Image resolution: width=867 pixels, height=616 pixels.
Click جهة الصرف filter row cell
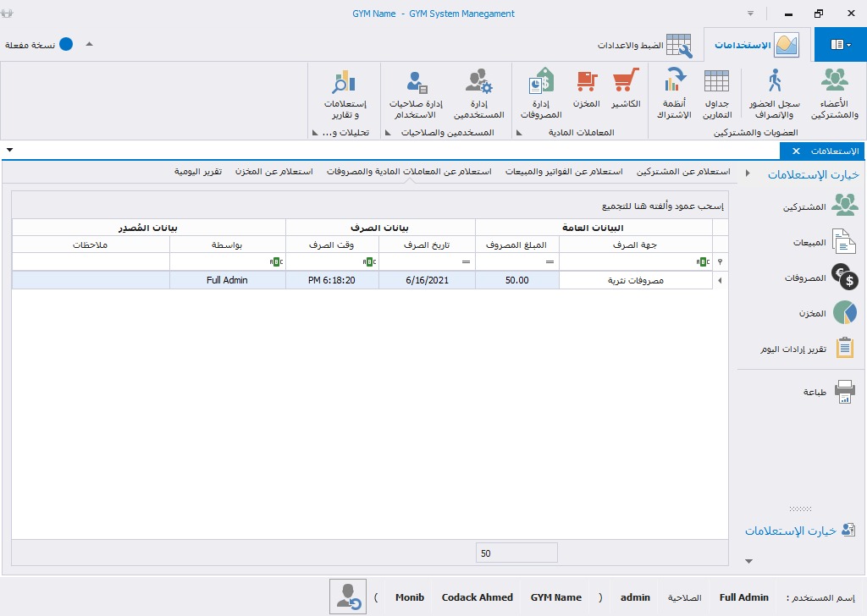(x=635, y=261)
